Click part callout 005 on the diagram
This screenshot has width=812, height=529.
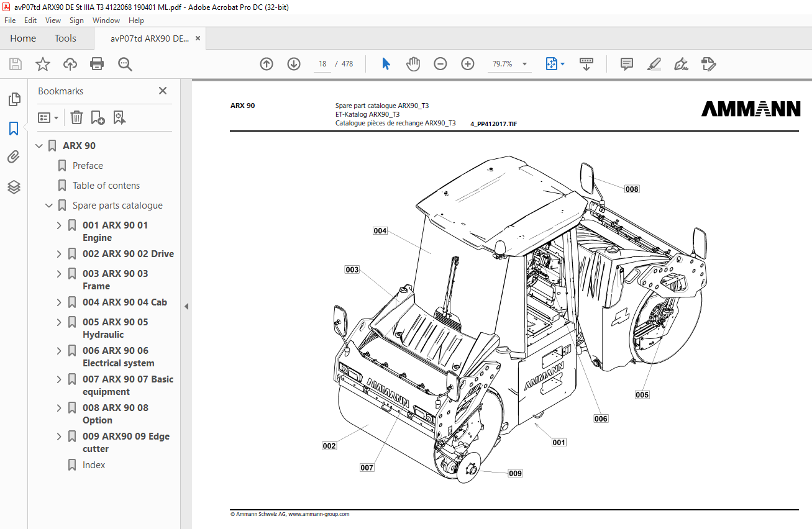pyautogui.click(x=642, y=394)
